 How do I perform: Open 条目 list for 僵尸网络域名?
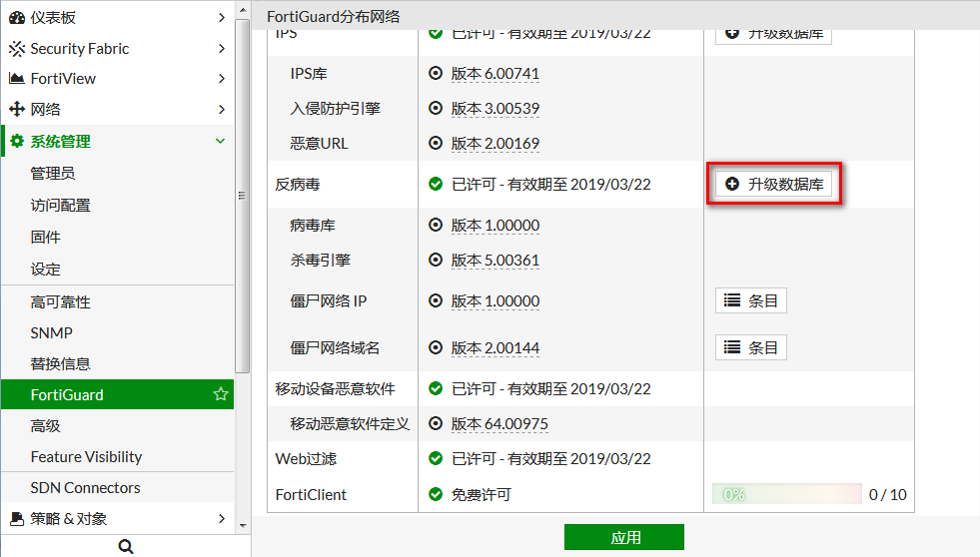750,347
